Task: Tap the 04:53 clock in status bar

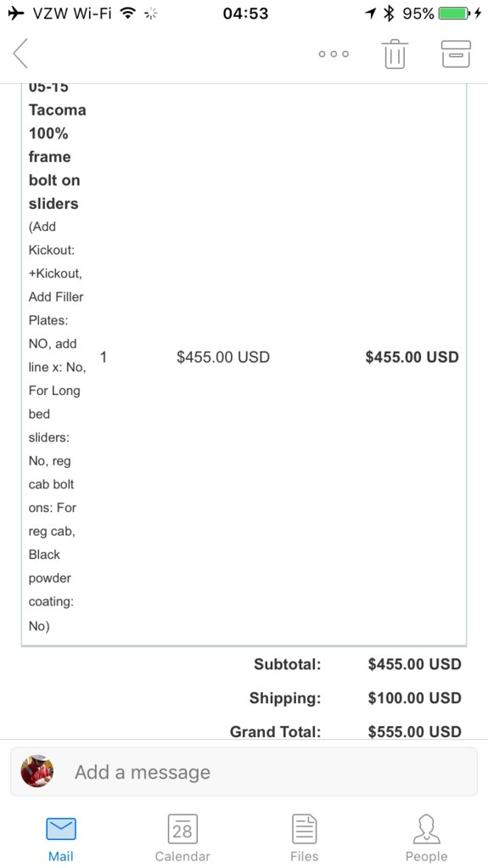Action: click(x=245, y=14)
